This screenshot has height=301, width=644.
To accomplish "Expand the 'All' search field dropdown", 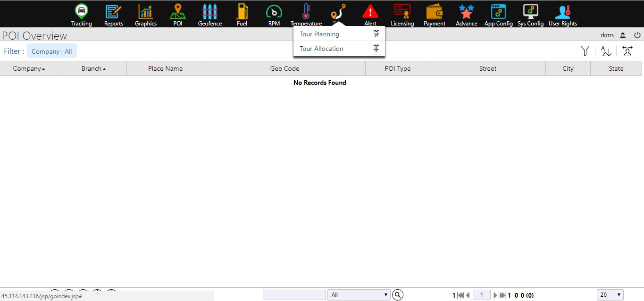I will point(359,295).
